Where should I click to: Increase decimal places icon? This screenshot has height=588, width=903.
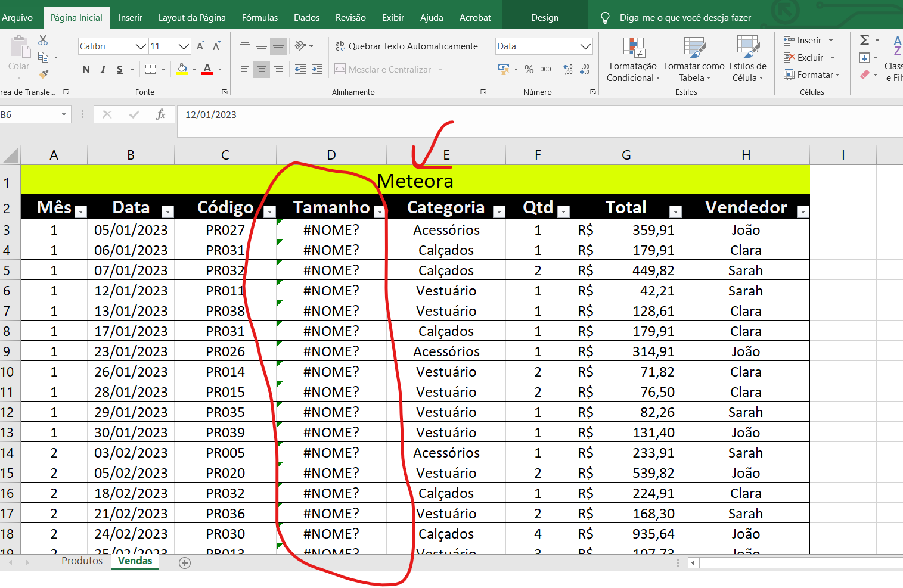click(568, 69)
